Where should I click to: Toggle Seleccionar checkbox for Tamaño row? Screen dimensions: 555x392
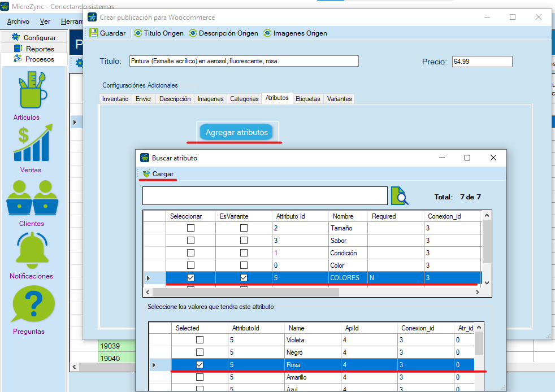tap(191, 228)
